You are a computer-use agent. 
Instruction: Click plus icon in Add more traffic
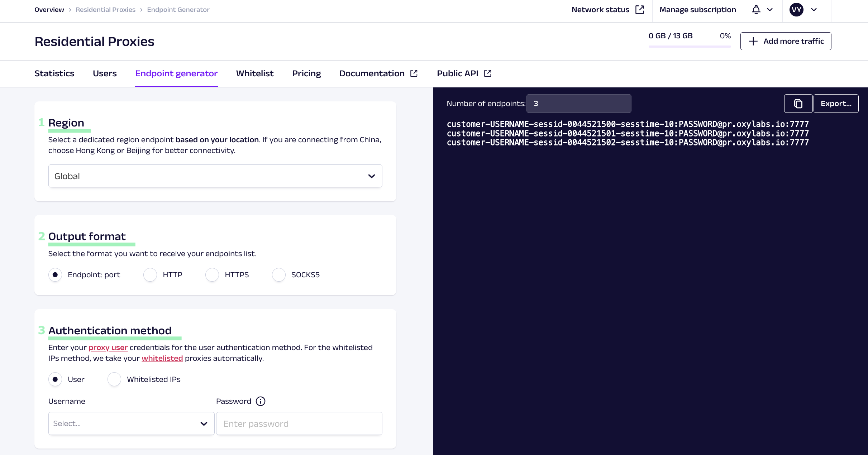[753, 41]
